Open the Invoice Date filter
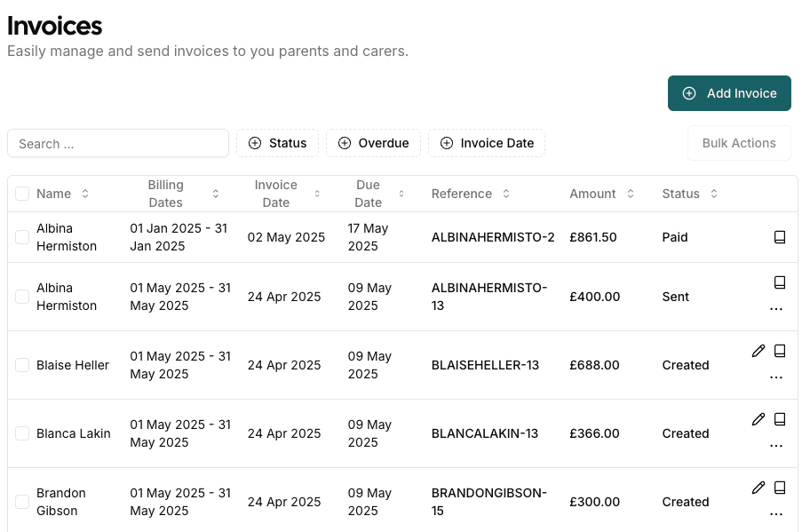Screen dimensions: 802x532 tap(486, 143)
